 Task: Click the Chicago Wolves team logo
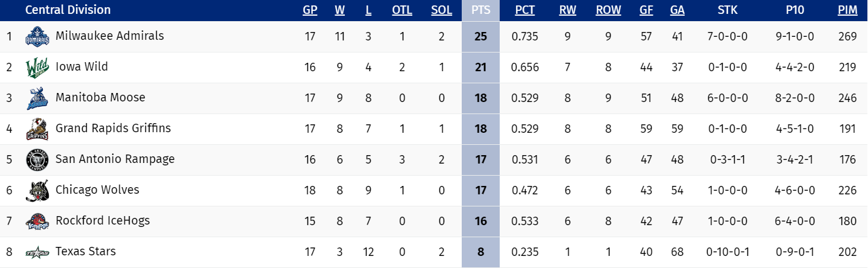[x=37, y=191]
